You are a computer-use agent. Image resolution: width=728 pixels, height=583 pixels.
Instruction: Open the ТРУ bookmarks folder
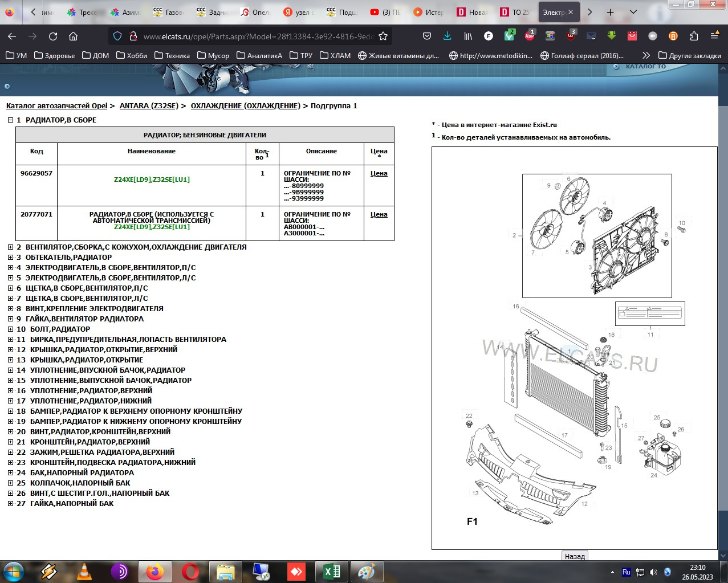pyautogui.click(x=301, y=55)
